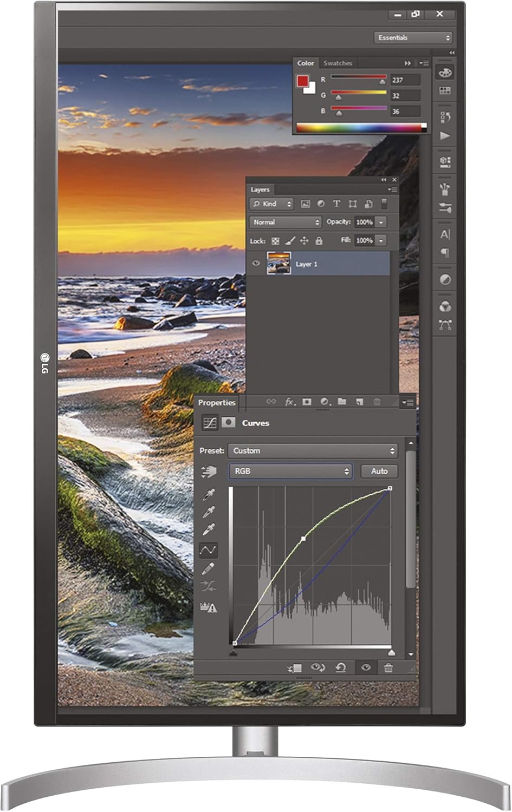Toggle the lock all padlock in Layers
This screenshot has width=512, height=812.
click(319, 241)
